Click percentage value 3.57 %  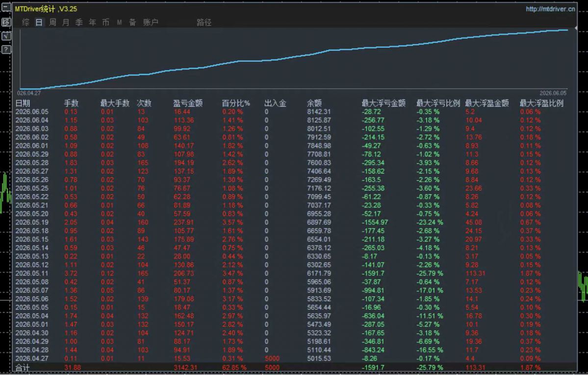[x=232, y=223]
